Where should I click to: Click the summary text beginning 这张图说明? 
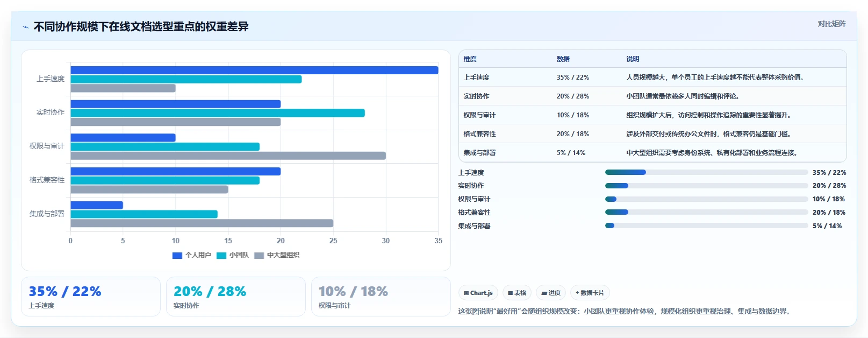point(626,311)
